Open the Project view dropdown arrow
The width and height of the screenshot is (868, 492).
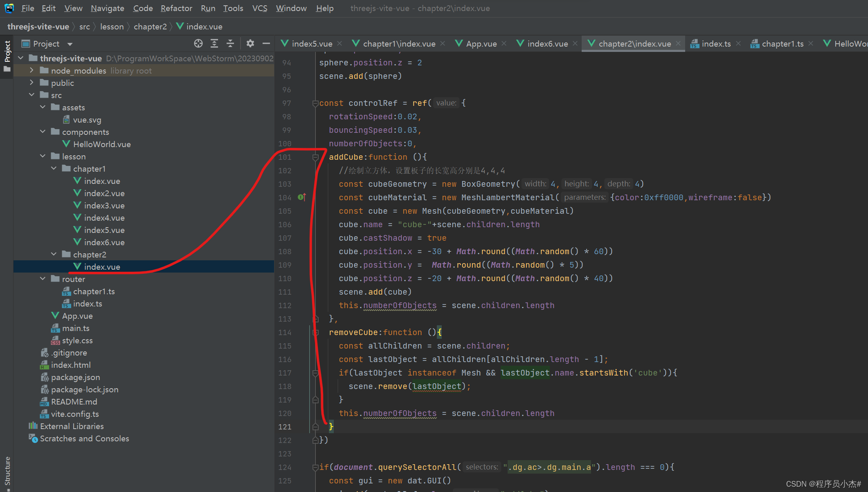(x=70, y=44)
